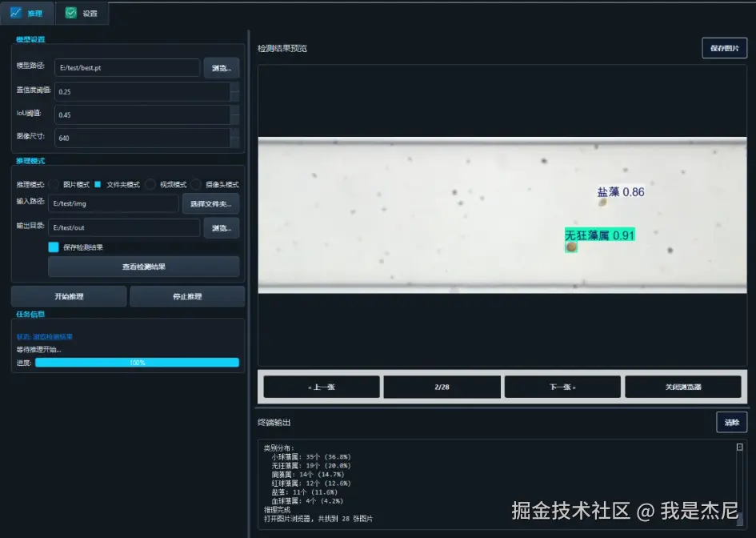Select 摄像头模式 (camera mode) radio button
Screen dimensions: 756x538
coord(196,184)
